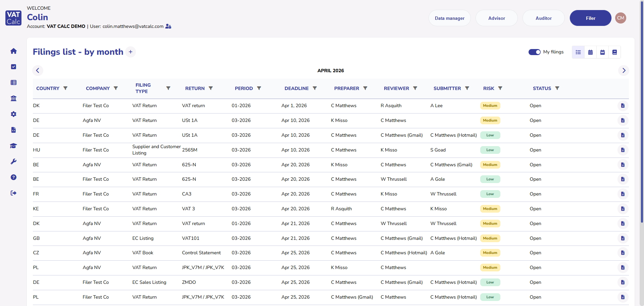644x306 pixels.
Task: Sort by the STATUS column header
Action: 542,88
